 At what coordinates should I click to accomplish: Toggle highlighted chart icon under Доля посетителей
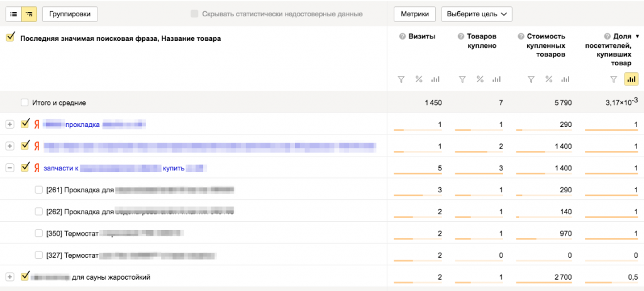[x=630, y=79]
